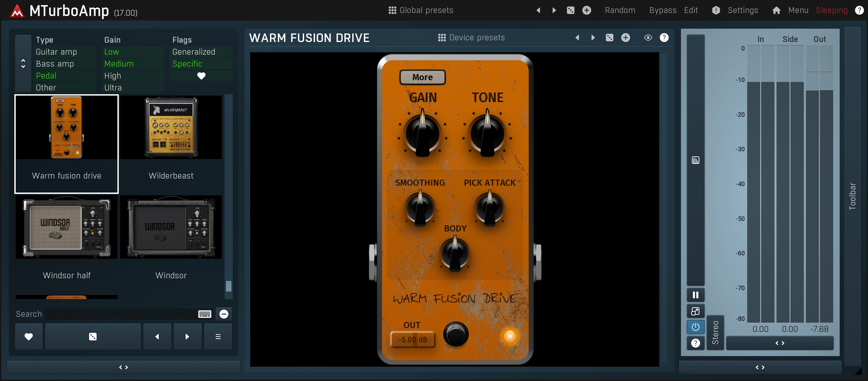868x381 pixels.
Task: Click the on-screen keyboard icon in search
Action: pos(205,314)
